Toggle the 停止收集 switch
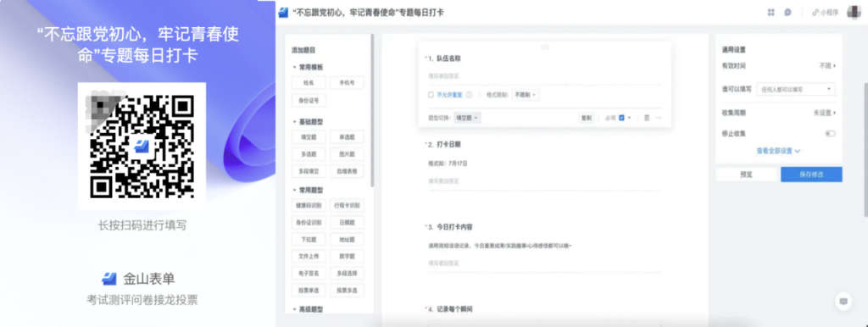 [x=830, y=133]
